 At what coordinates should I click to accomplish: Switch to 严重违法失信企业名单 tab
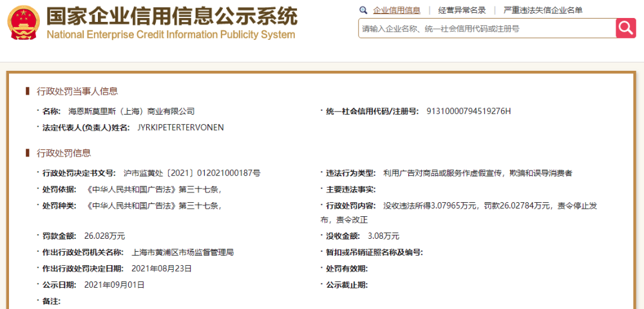[x=543, y=11]
